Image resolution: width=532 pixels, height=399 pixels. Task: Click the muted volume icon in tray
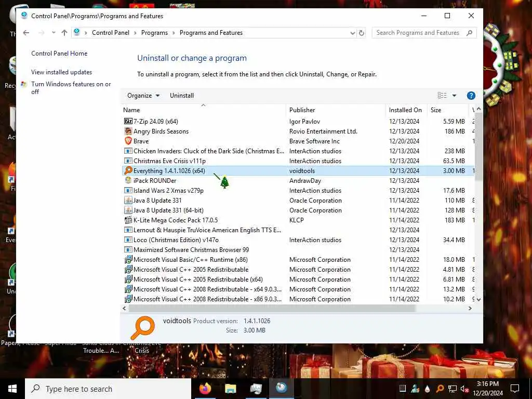point(464,389)
